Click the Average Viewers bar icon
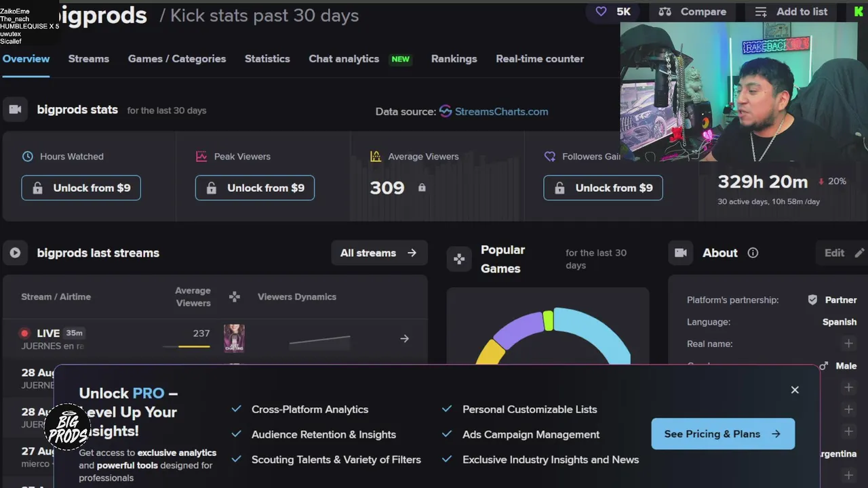 click(376, 157)
